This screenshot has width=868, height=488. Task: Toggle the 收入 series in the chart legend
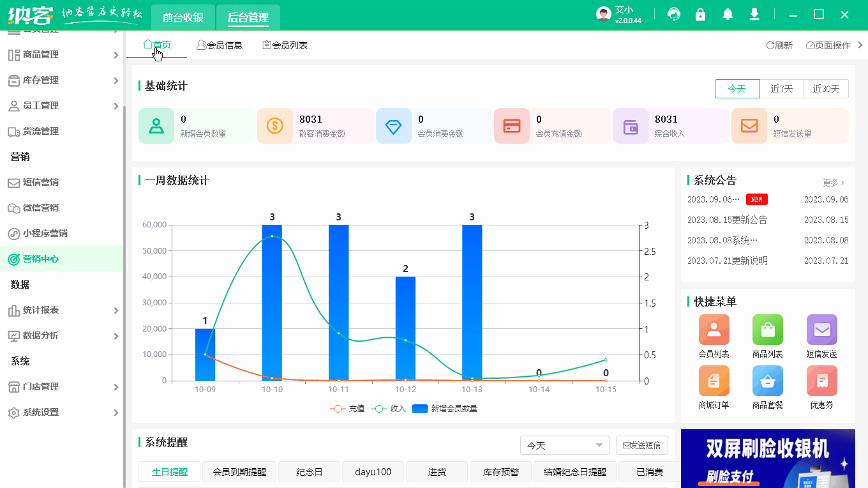pyautogui.click(x=387, y=409)
